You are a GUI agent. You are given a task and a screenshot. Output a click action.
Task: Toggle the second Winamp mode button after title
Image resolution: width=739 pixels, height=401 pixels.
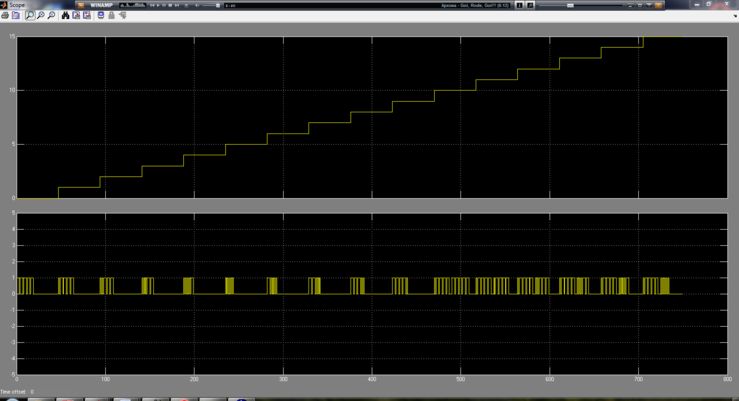531,5
